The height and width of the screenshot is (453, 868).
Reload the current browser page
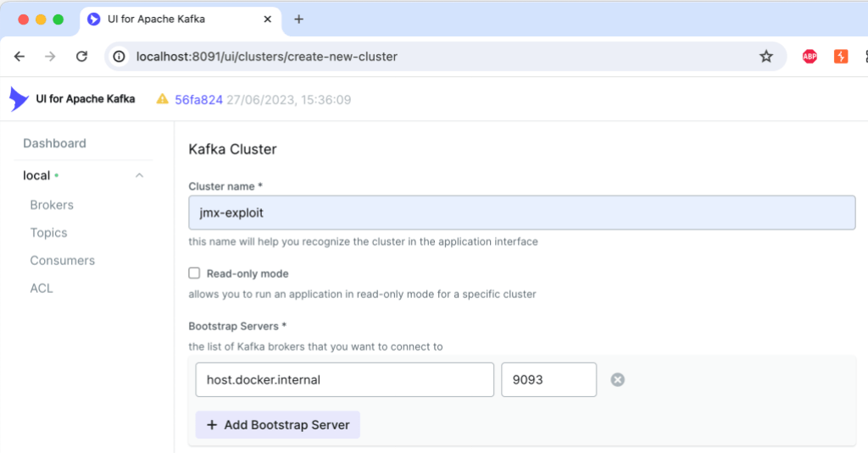coord(82,57)
